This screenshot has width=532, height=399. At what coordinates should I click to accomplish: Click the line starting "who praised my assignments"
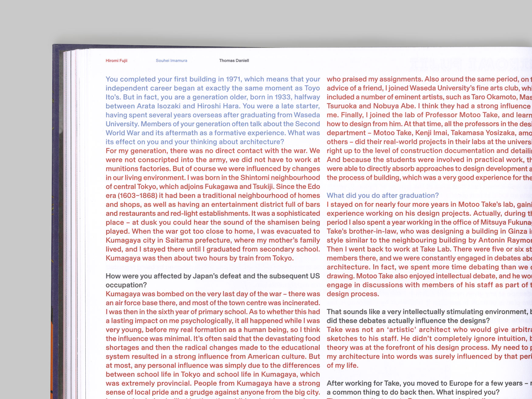coord(429,79)
